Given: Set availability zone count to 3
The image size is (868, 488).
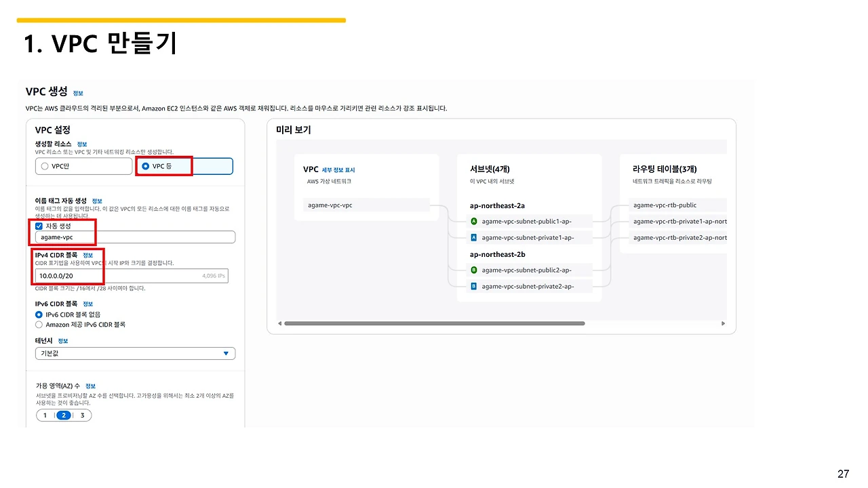Looking at the screenshot, I should click(x=82, y=415).
